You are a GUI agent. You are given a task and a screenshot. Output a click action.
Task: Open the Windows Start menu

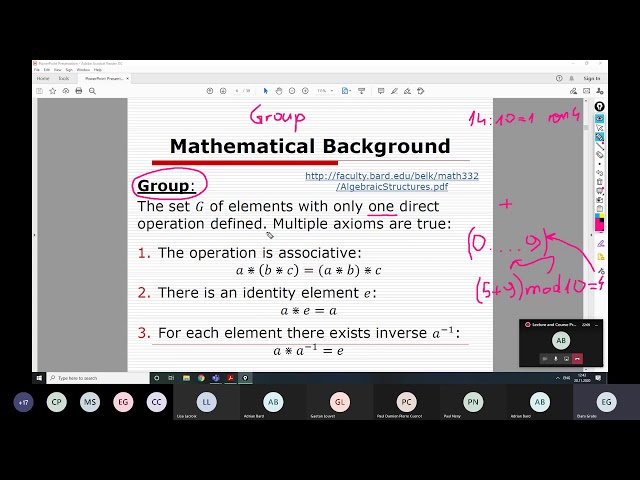tap(39, 378)
